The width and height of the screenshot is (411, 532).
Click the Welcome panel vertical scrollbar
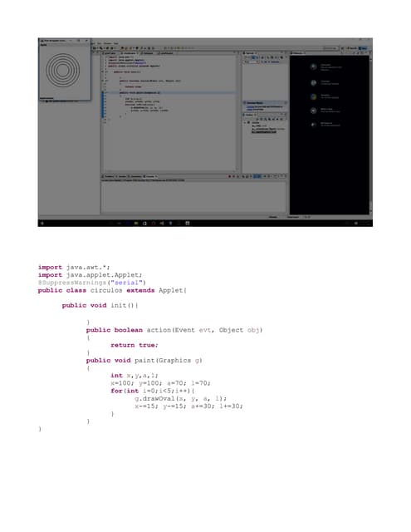point(370,134)
